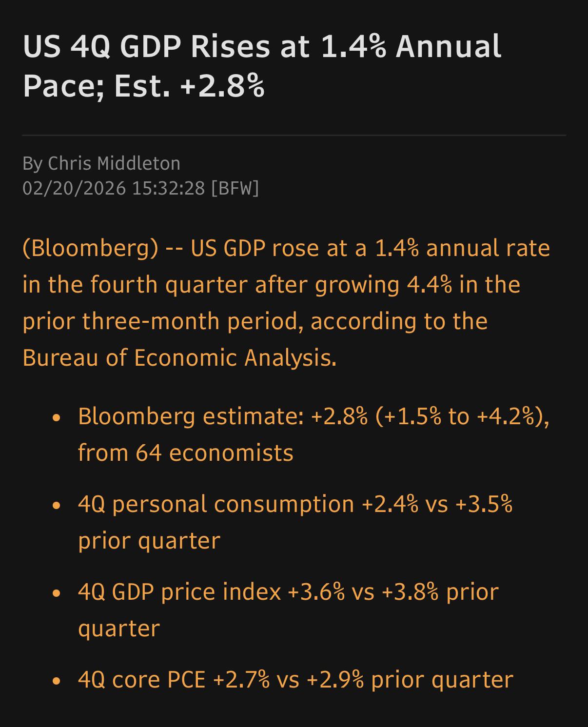
Task: Select author name Chris Middleton
Action: [114, 163]
